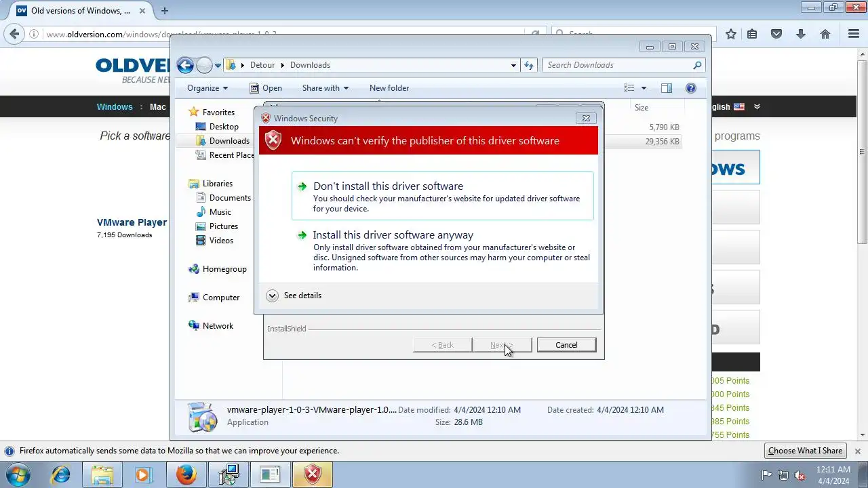Open the Firefox downloads arrow
Viewport: 868px width, 488px height.
[x=801, y=34]
